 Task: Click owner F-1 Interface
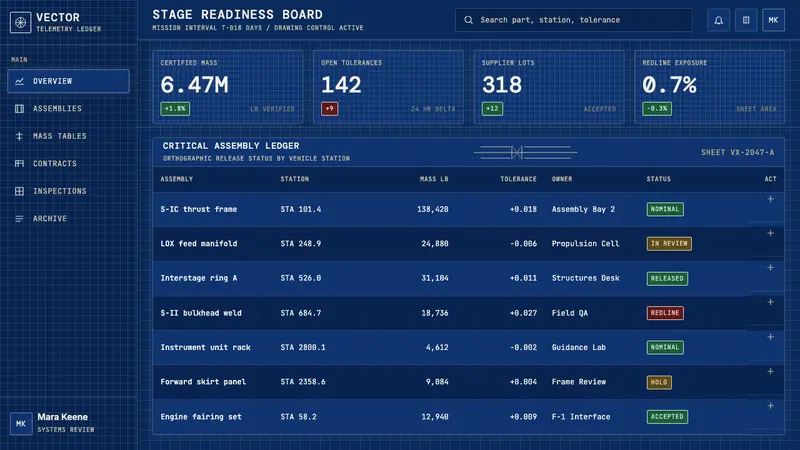click(x=581, y=417)
